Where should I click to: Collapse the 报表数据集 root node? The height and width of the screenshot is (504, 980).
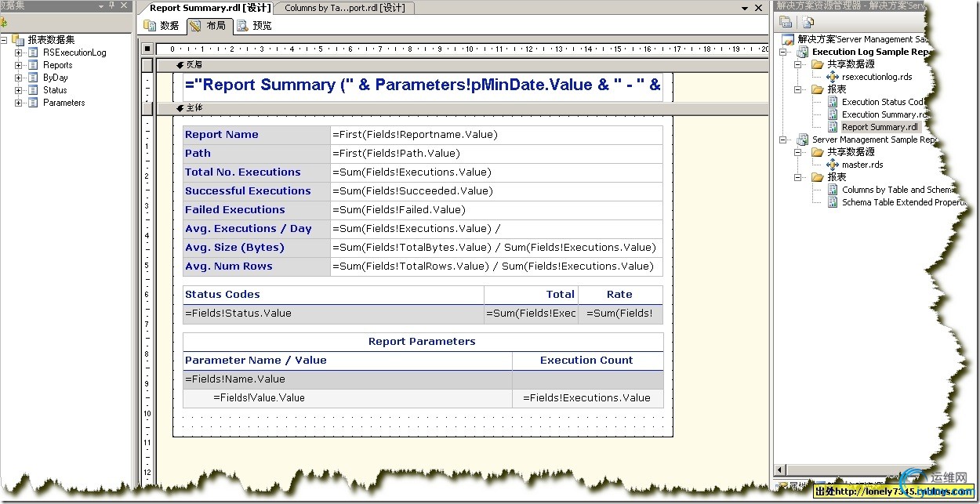pyautogui.click(x=5, y=40)
